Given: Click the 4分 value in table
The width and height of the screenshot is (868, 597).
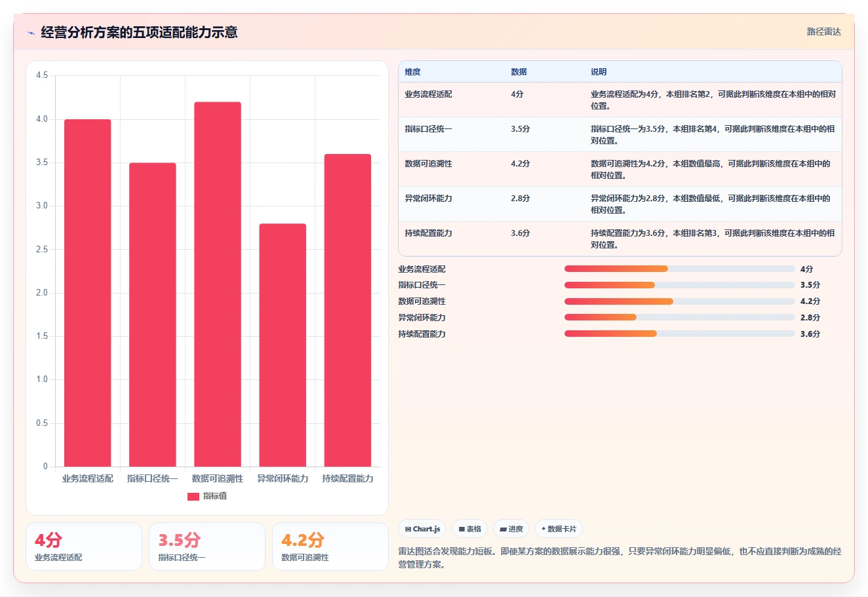Looking at the screenshot, I should pyautogui.click(x=517, y=94).
